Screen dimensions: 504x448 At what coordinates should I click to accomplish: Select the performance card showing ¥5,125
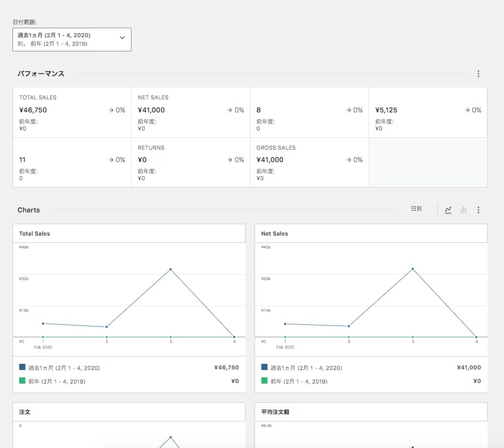(428, 112)
